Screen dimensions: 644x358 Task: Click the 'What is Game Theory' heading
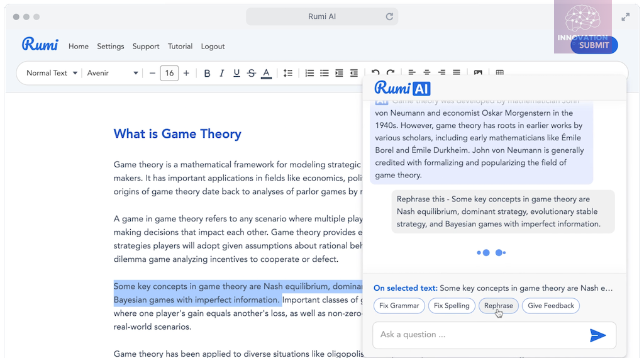tap(177, 133)
